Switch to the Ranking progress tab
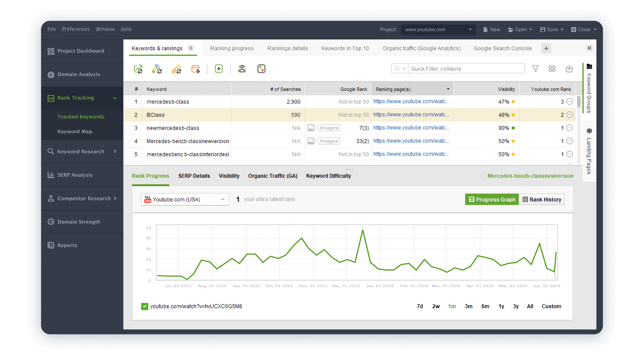The height and width of the screenshot is (356, 644). coord(232,48)
